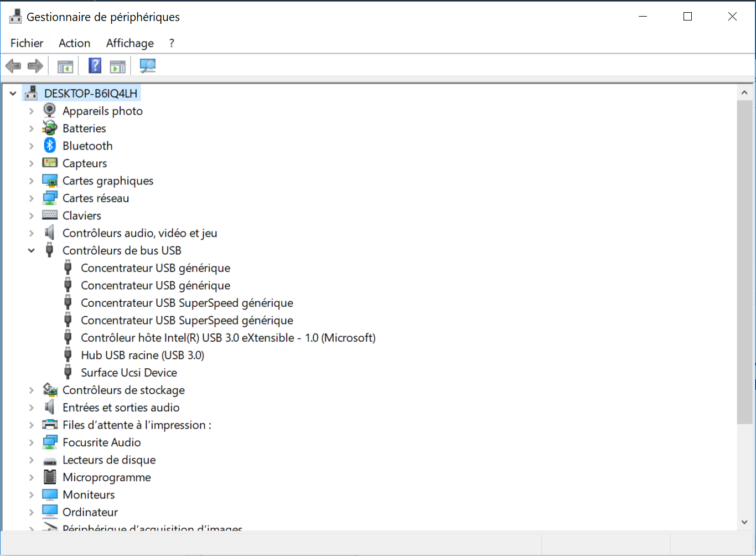Image resolution: width=756 pixels, height=556 pixels.
Task: Select the second Concentrateur USB générique device
Action: (156, 285)
